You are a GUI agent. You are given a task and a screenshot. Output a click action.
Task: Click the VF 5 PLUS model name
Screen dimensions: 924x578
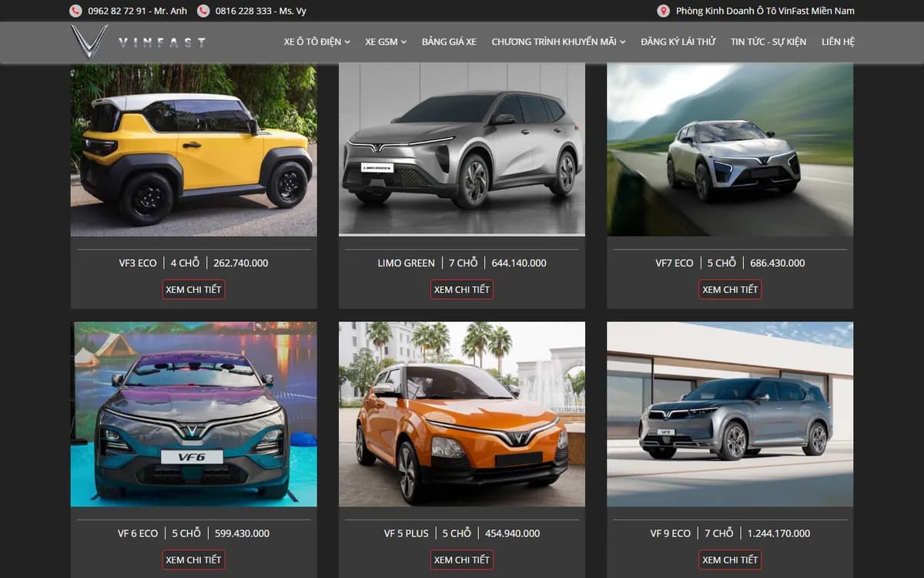point(407,533)
